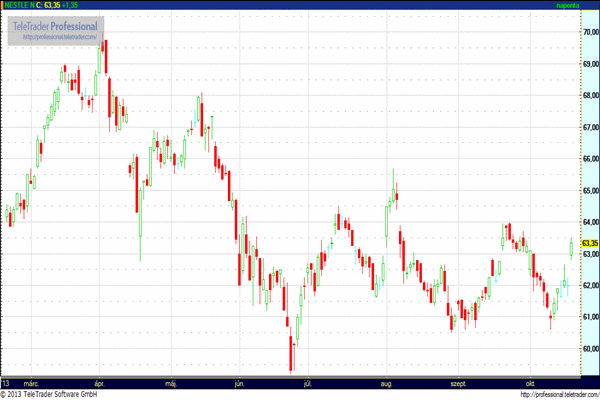Image resolution: width=600 pixels, height=400 pixels.
Task: Click the 70,00 price axis label
Action: click(589, 32)
